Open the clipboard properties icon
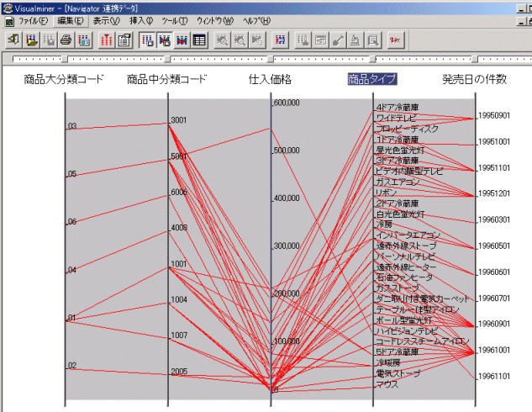 point(124,40)
